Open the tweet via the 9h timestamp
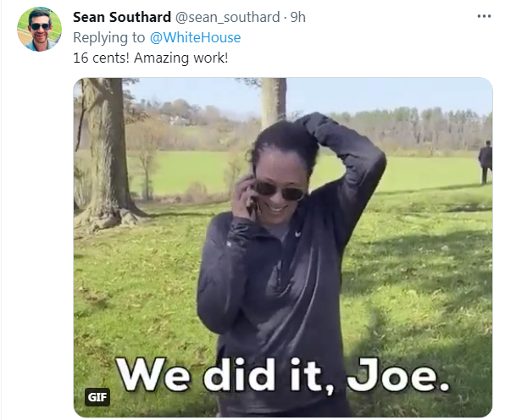This screenshot has height=420, width=505. (x=298, y=17)
